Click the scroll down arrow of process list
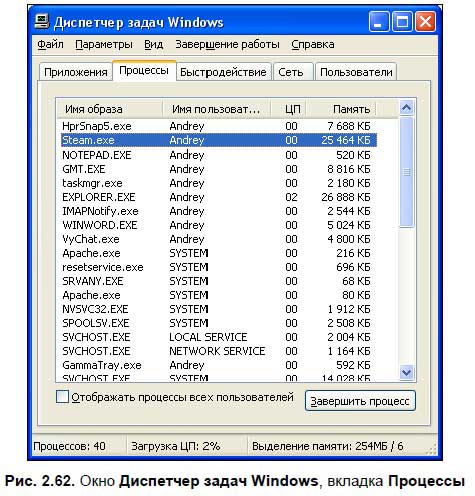 [407, 372]
